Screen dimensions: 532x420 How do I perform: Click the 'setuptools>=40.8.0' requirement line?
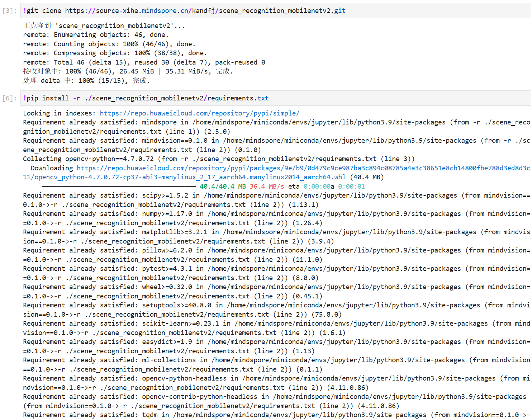click(276, 310)
